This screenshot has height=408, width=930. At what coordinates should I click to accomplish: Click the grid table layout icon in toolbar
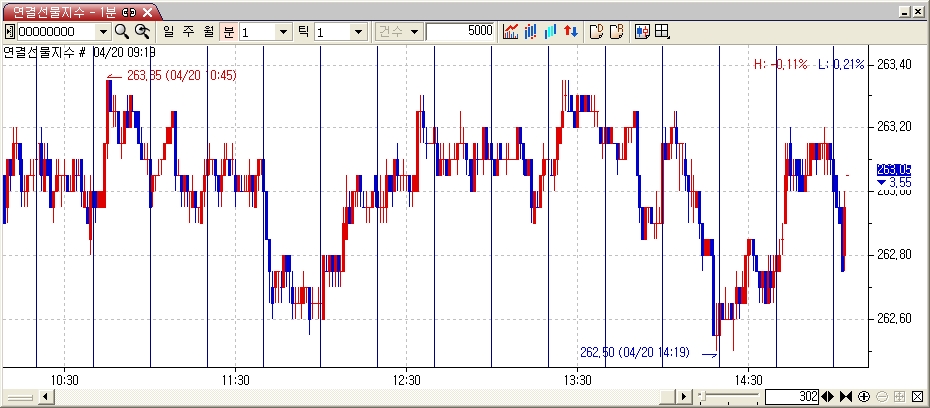click(662, 31)
